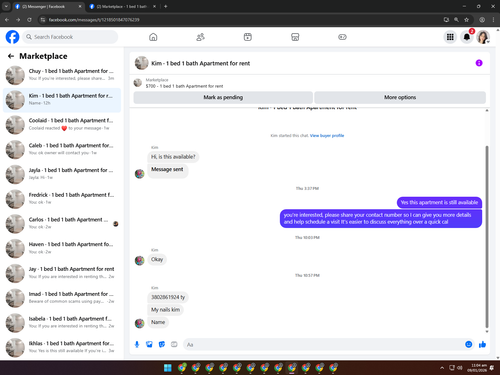
Task: Open the Ikhlas apartment conversation
Action: (x=62, y=347)
